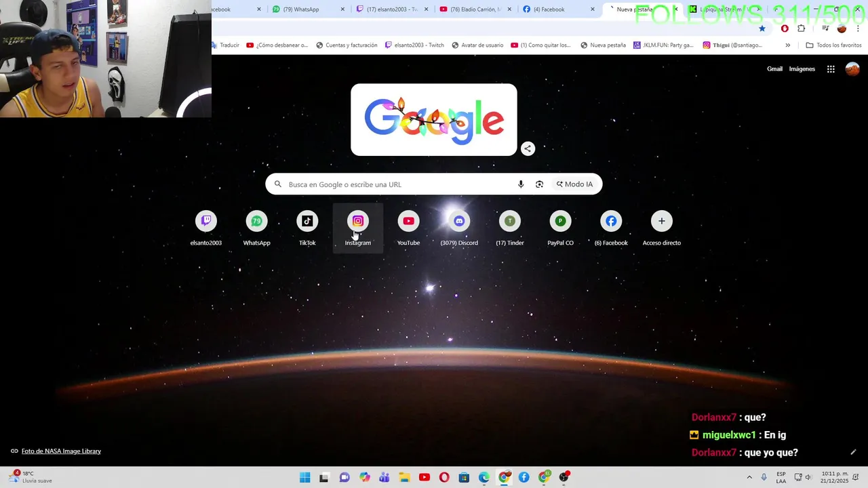Open the Thigui (@santiago... bookmark
868x488 pixels.
732,45
